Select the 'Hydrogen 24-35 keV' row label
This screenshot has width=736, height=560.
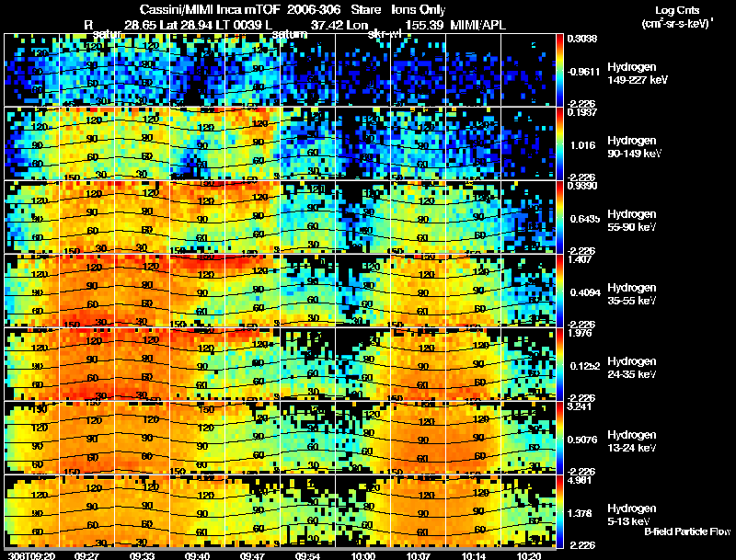coord(632,368)
